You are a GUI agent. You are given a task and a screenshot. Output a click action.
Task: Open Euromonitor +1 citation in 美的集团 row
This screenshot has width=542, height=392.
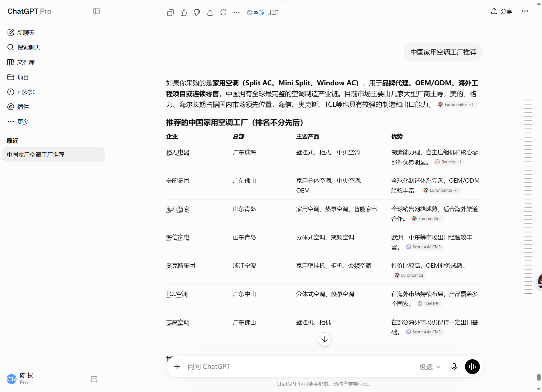(442, 190)
